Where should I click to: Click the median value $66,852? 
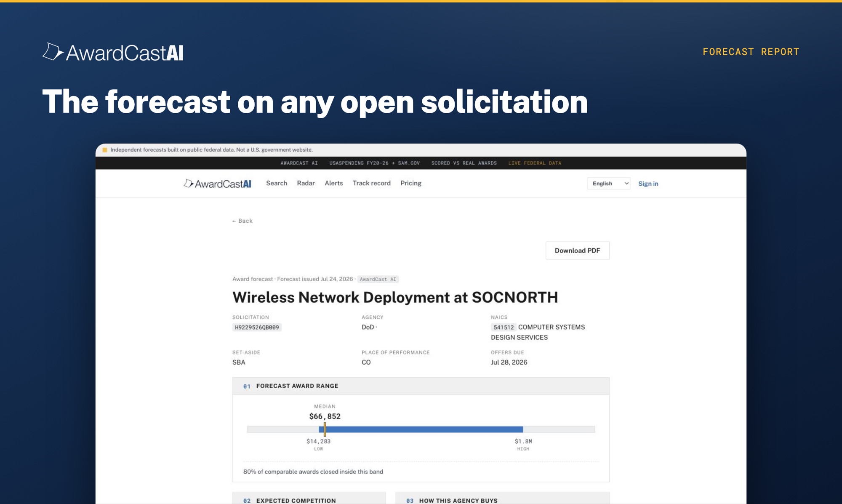(325, 416)
